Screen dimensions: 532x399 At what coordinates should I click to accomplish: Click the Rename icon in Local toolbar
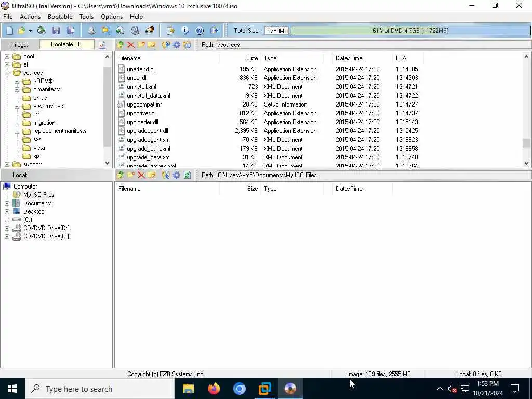tap(152, 175)
